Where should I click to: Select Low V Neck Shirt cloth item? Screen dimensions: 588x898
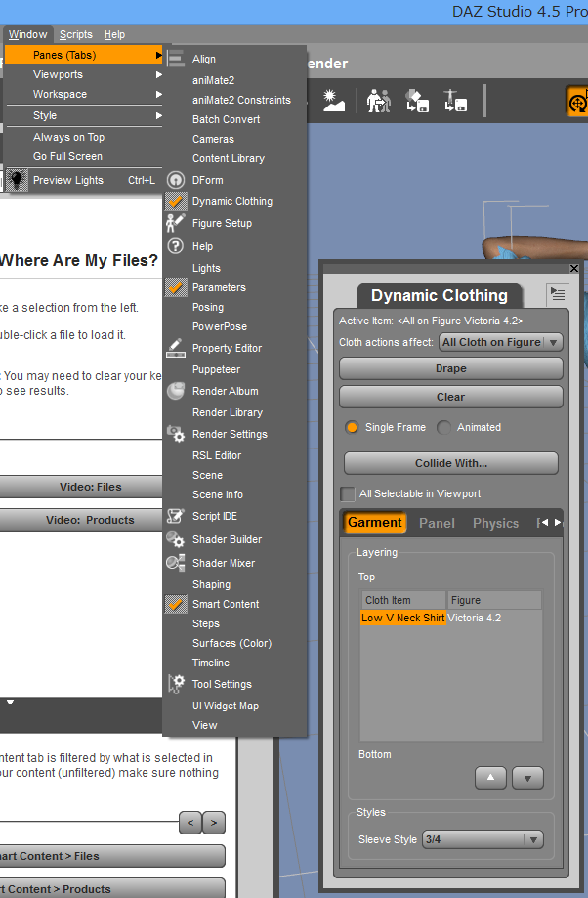point(403,618)
